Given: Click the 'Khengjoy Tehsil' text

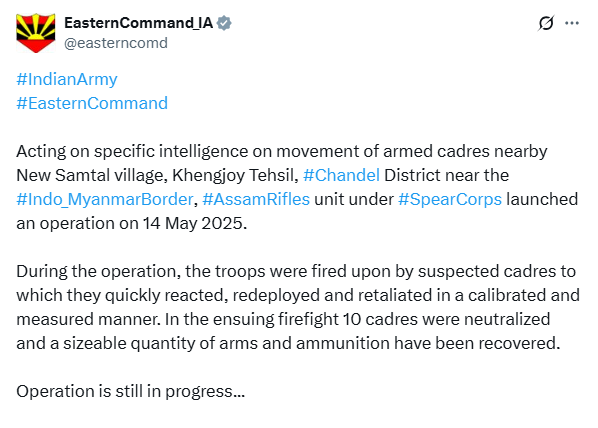Looking at the screenshot, I should [x=235, y=175].
